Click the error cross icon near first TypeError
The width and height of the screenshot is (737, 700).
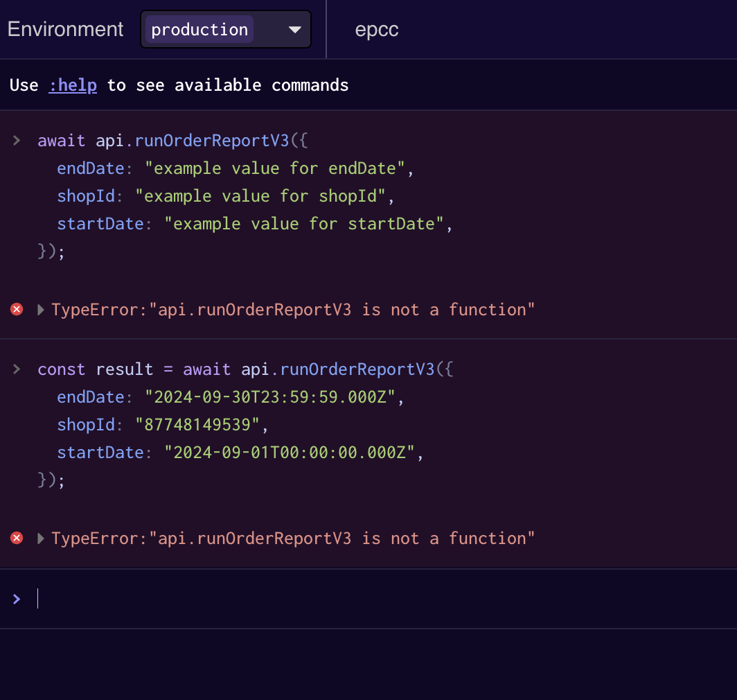coord(16,309)
